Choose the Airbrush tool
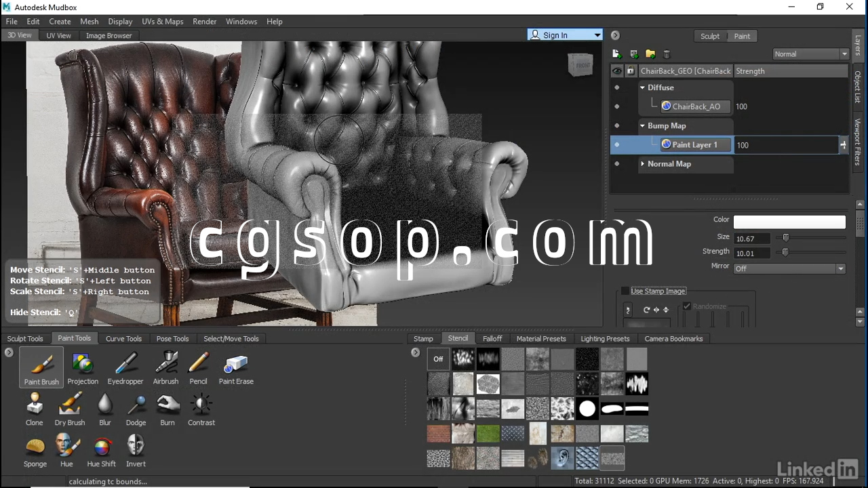Screen dimensions: 868x488 click(165, 367)
